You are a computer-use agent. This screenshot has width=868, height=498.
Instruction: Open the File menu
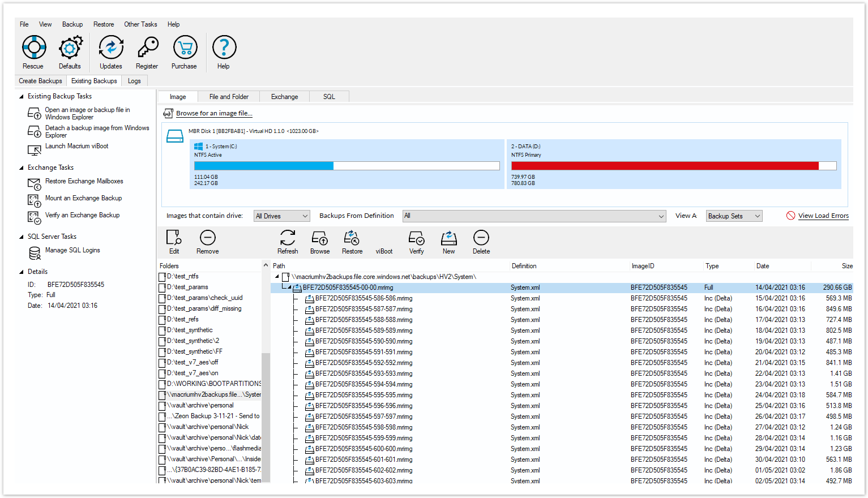tap(24, 24)
